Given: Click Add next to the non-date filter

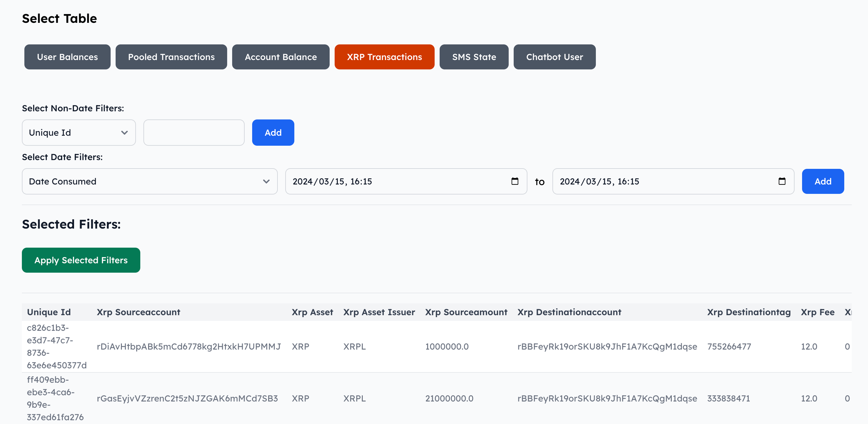Looking at the screenshot, I should (x=273, y=133).
